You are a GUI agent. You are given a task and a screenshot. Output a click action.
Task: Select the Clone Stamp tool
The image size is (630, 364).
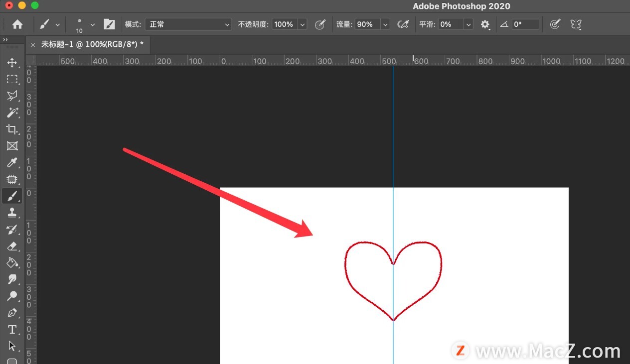12,213
